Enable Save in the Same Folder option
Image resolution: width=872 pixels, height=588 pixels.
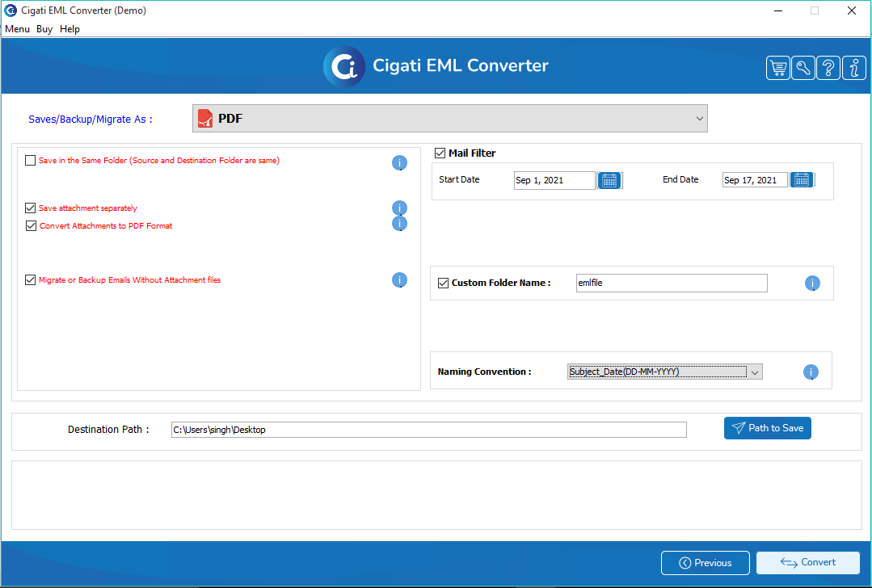tap(31, 161)
